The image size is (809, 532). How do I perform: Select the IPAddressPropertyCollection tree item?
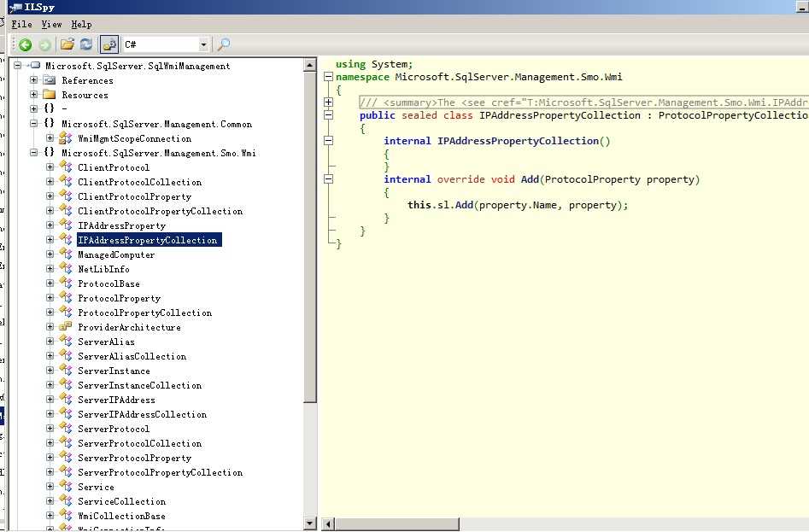pos(149,240)
